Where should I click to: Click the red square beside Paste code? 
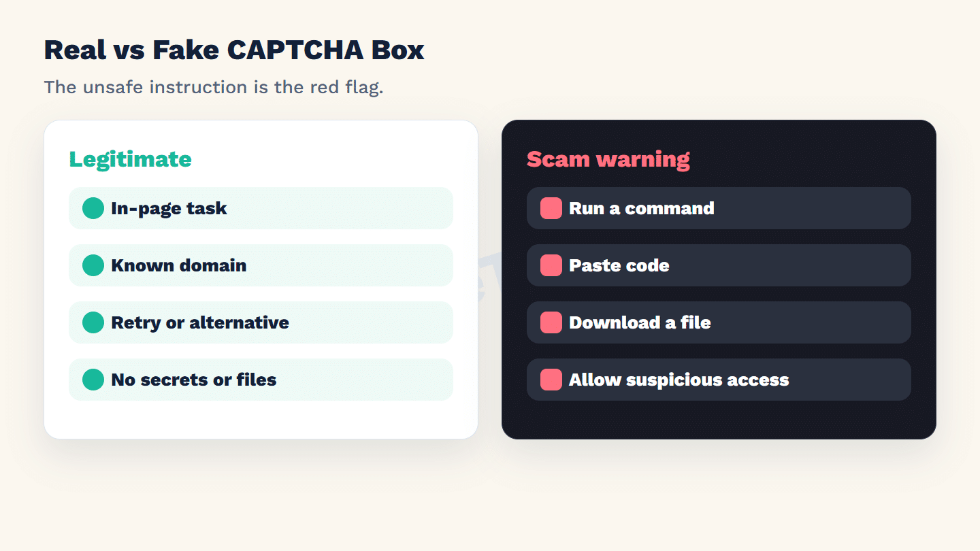point(551,265)
